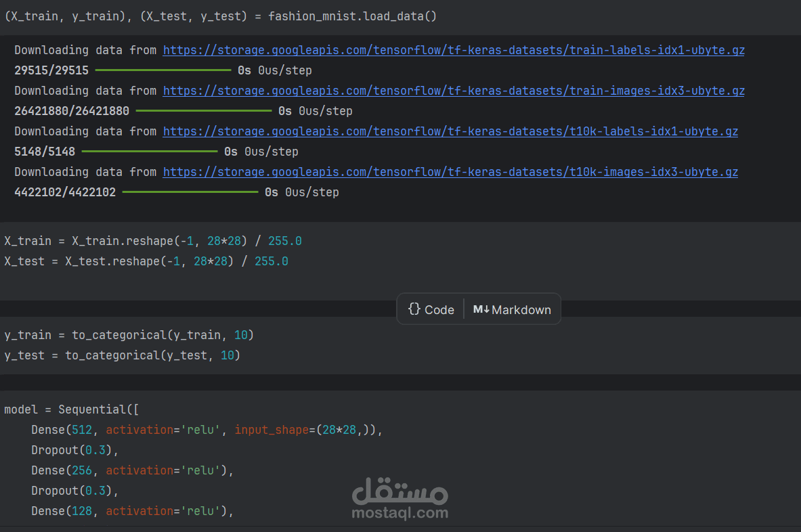Image resolution: width=801 pixels, height=532 pixels.
Task: Click the 29515/29515 progress bar
Action: 163,70
